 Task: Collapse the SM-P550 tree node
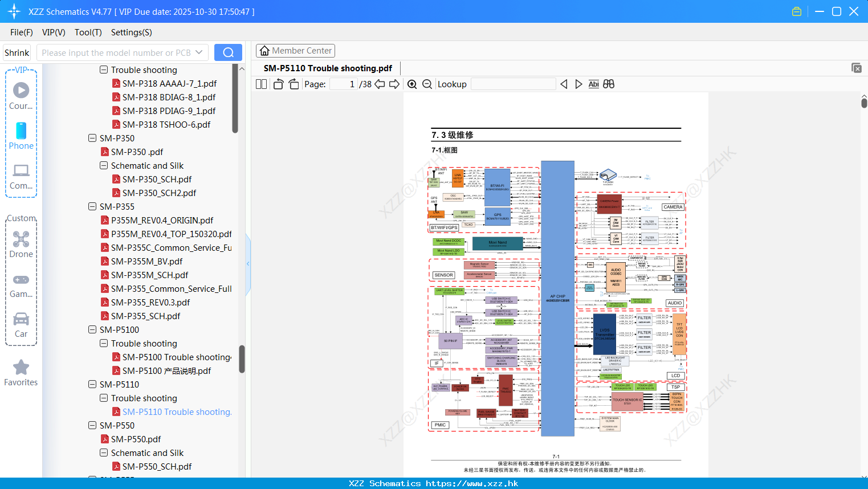(92, 425)
